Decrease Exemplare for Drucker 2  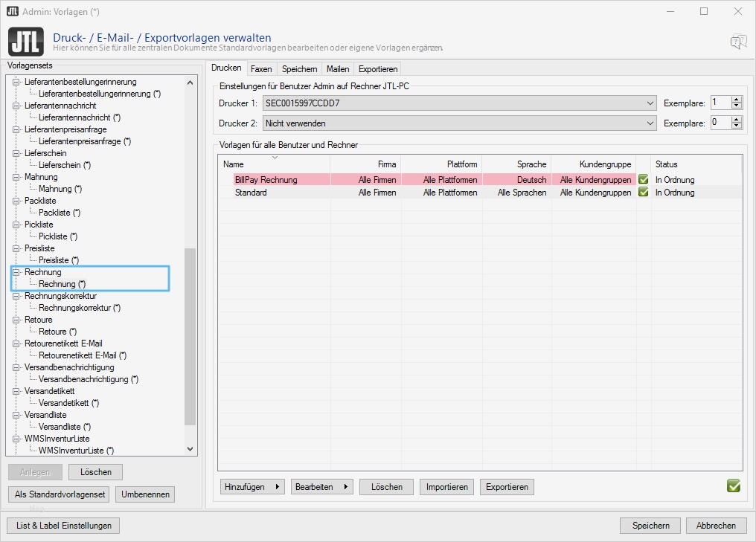pyautogui.click(x=736, y=126)
